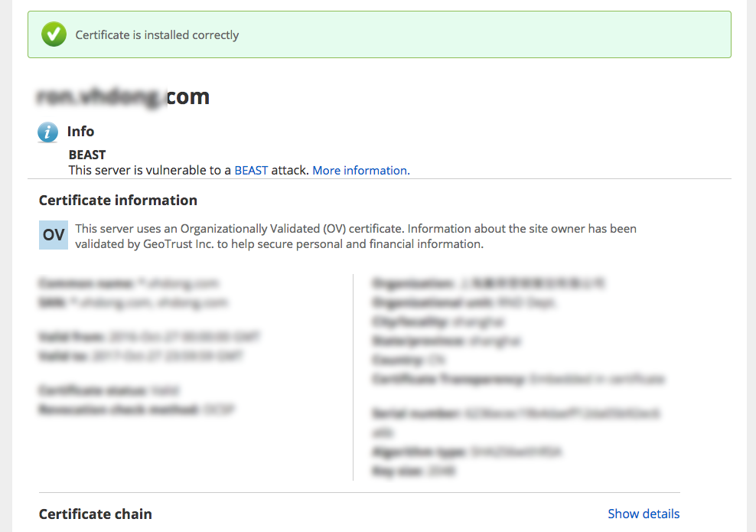This screenshot has width=756, height=532.
Task: Click the blurred Key size row
Action: 414,471
